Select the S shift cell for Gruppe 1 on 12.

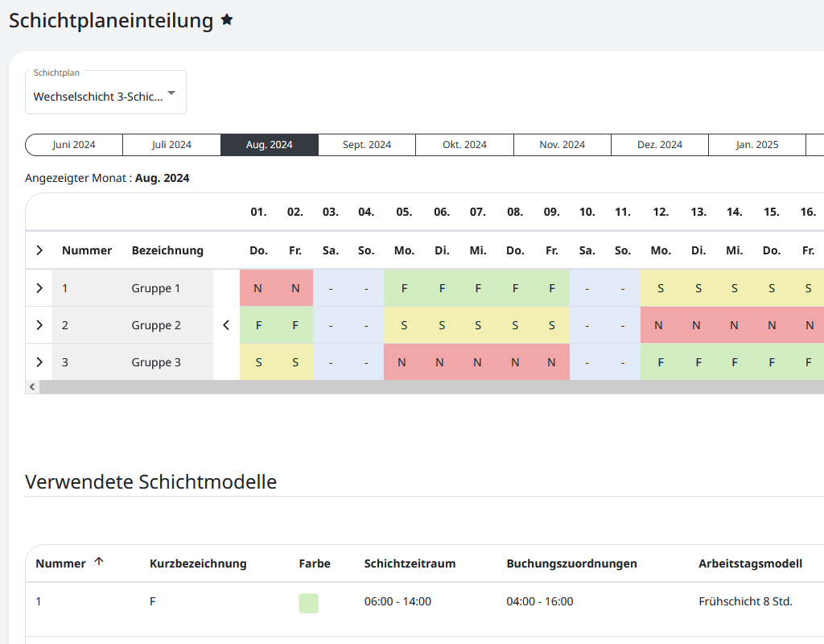(661, 287)
